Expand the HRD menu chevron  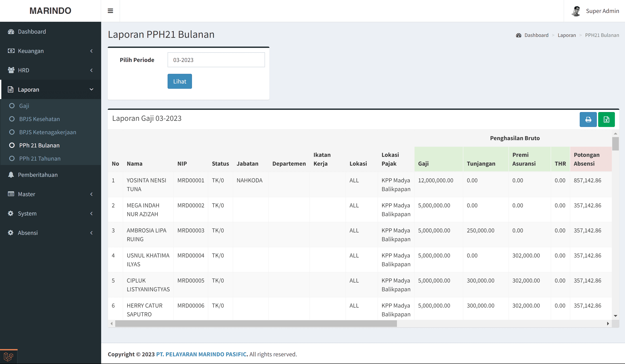tap(91, 70)
